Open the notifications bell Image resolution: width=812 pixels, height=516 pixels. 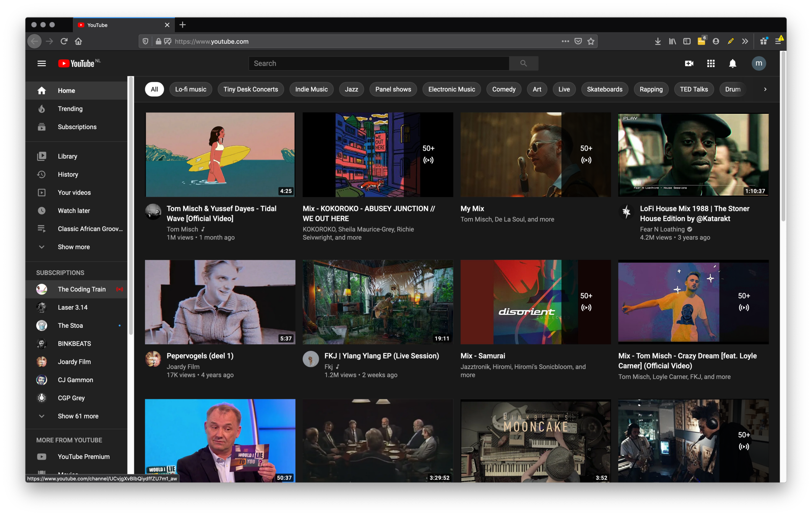tap(732, 63)
